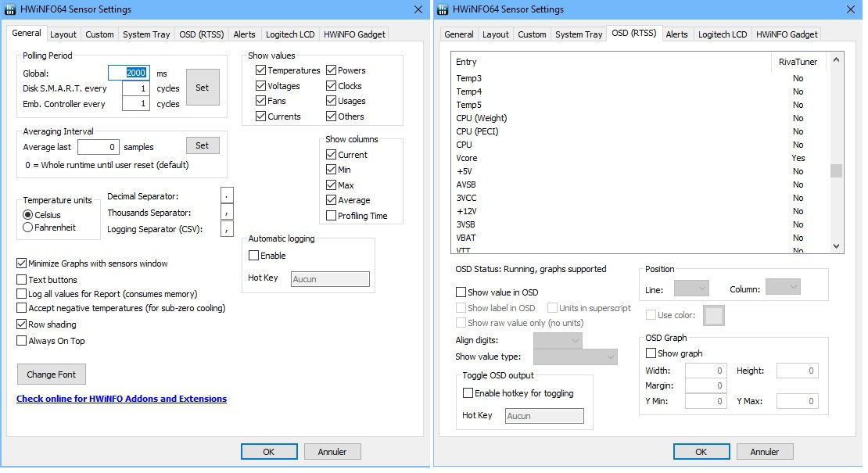Click the Global polling period field
The width and height of the screenshot is (868, 473).
click(x=129, y=73)
